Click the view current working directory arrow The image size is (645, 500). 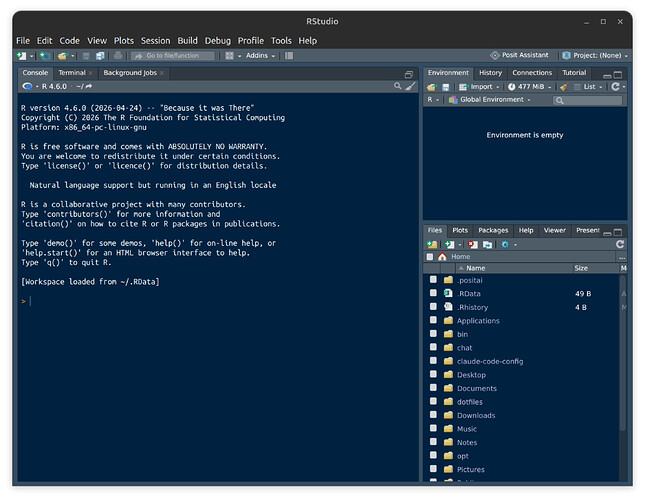click(x=89, y=86)
